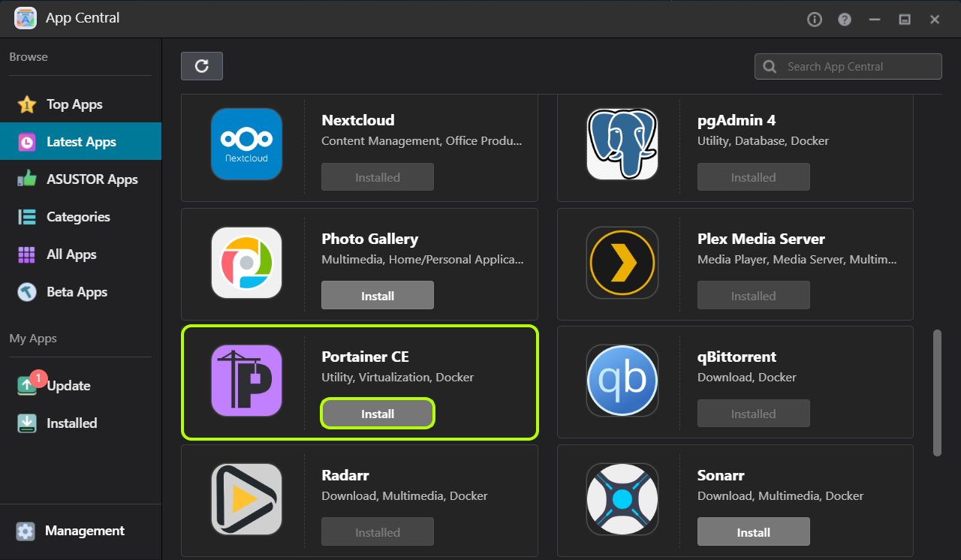
Task: Click the Installed download icon
Action: click(27, 423)
